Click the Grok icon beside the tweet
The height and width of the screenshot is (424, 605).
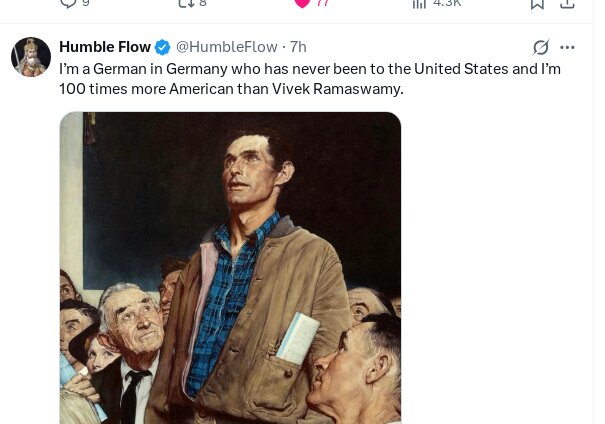541,47
